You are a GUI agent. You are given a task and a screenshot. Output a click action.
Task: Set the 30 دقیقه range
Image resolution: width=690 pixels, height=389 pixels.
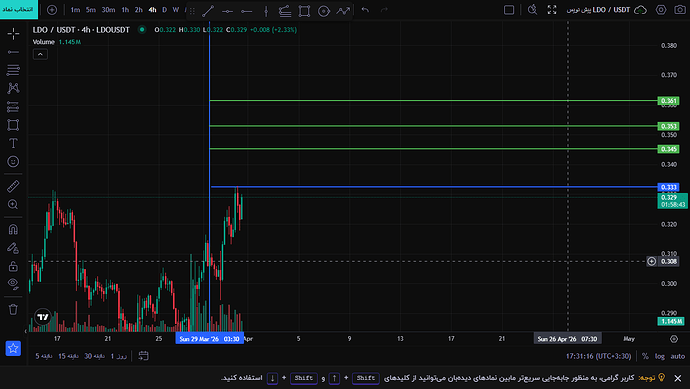pos(94,356)
